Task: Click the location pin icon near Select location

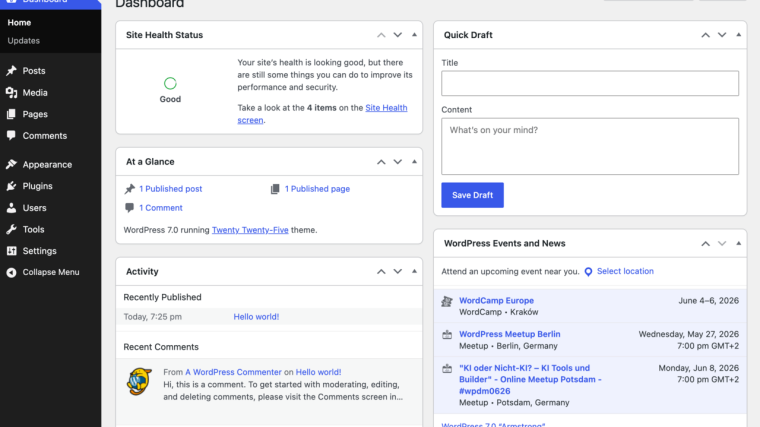Action: tap(588, 272)
